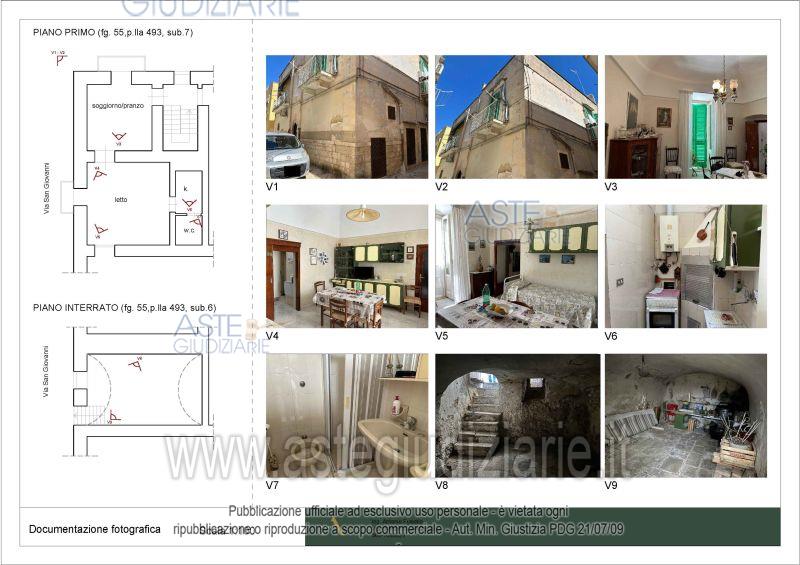Click the upper viewpoint marker in Piano Interrato
Screen dimensions: 800x565
tap(135, 364)
